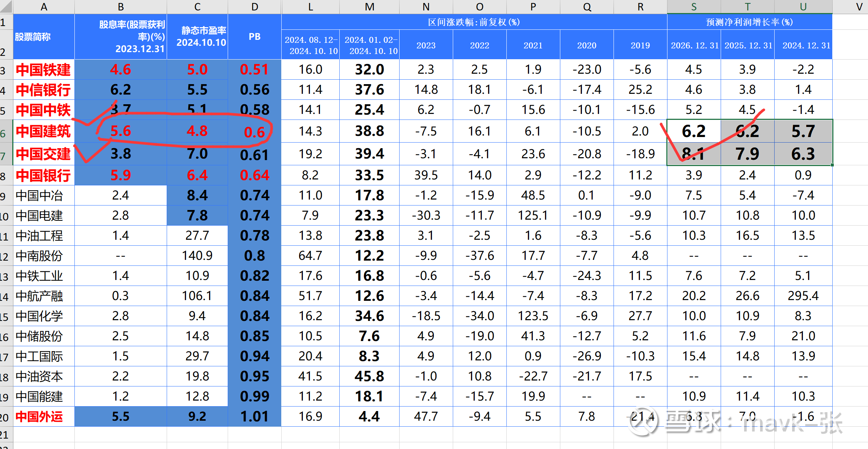Select the 中国建筑 cell
This screenshot has width=868, height=449.
[x=44, y=131]
